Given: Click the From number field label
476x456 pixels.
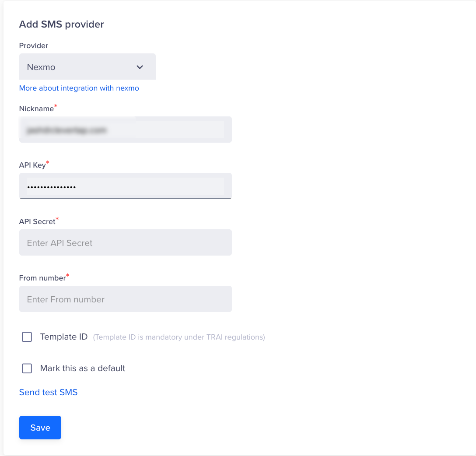Looking at the screenshot, I should 42,278.
